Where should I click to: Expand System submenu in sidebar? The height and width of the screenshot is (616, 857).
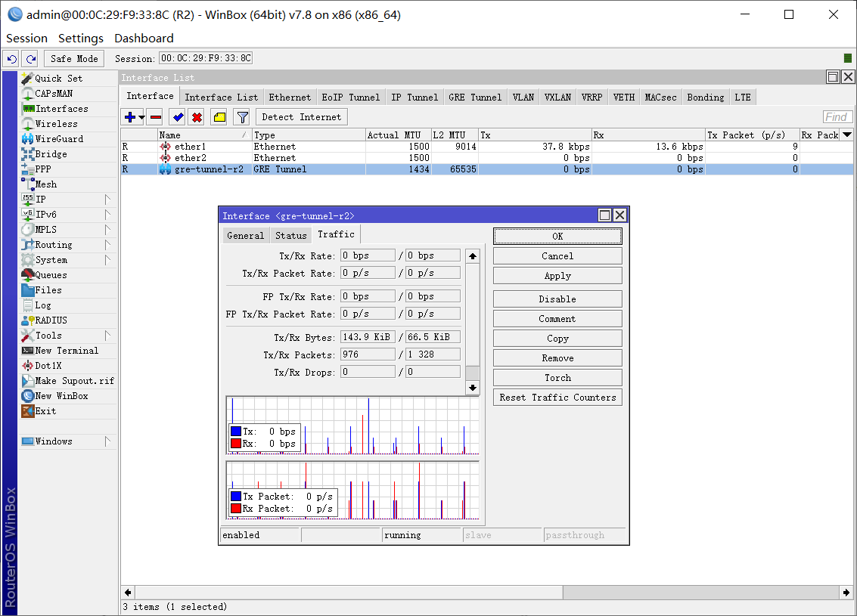tap(107, 260)
